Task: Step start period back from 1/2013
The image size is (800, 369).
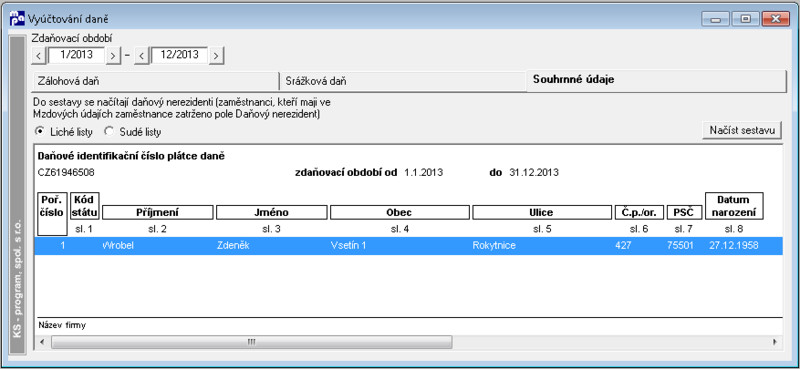Action: (39, 55)
